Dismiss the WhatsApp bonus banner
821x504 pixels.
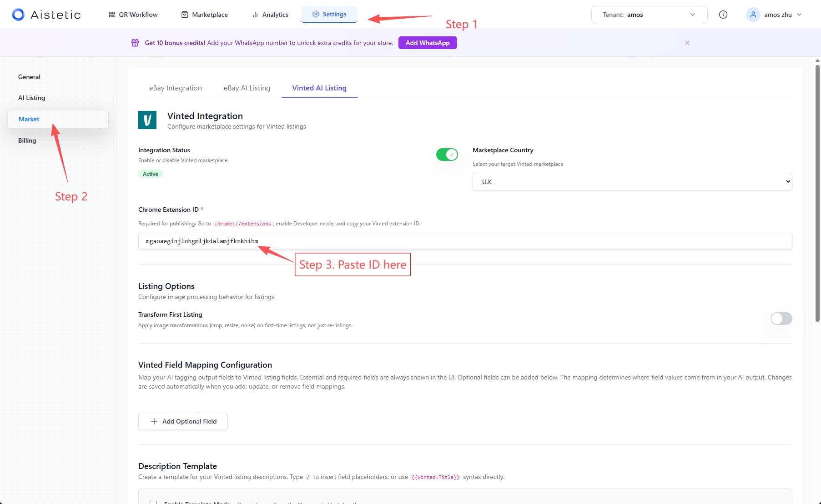pos(687,43)
